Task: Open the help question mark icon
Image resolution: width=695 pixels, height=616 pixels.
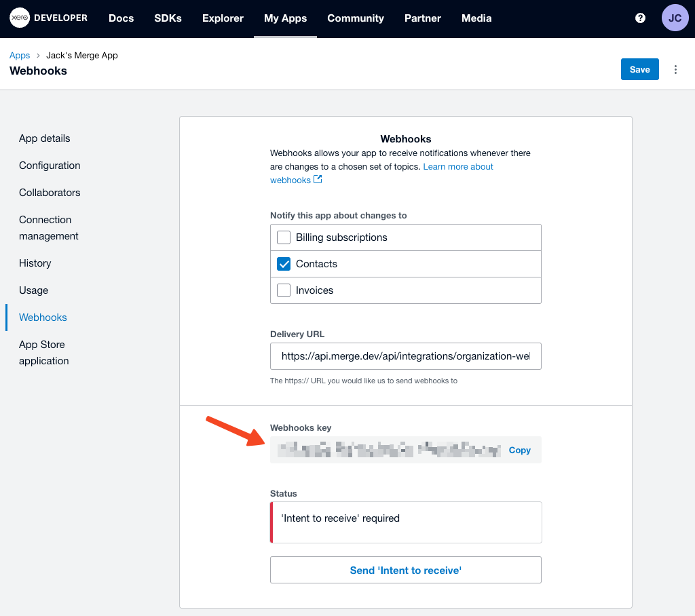Action: coord(640,18)
